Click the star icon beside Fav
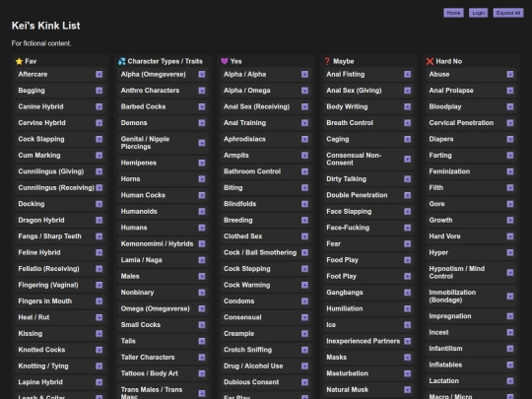532x399 pixels. tap(19, 61)
